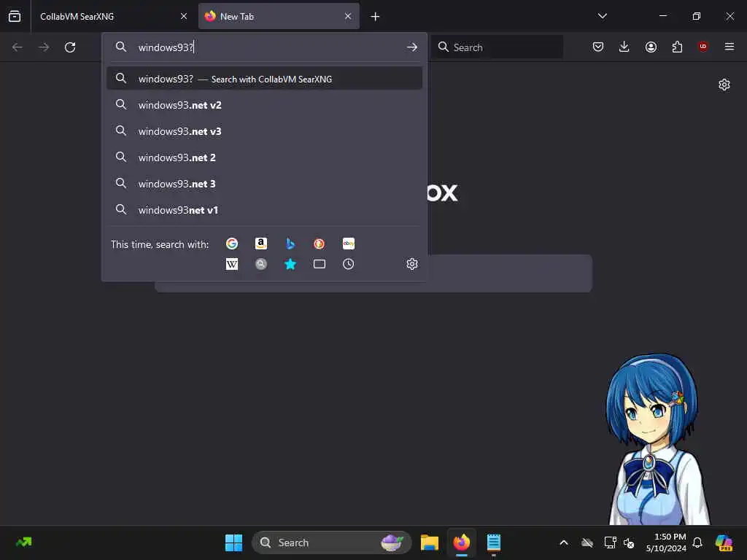This screenshot has height=560, width=747.
Task: Open the Extensions puzzle icon
Action: (x=677, y=47)
